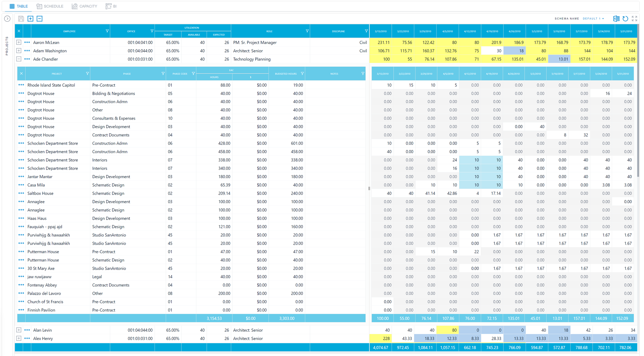Viewport: 644px width, 356px height.
Task: Open the BI view
Action: [x=111, y=6]
